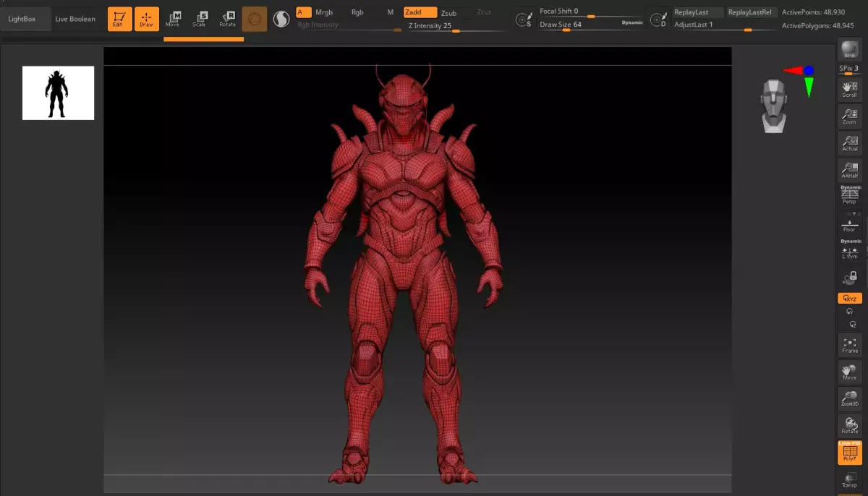Click the Rgb Intensity slider

pyautogui.click(x=349, y=26)
